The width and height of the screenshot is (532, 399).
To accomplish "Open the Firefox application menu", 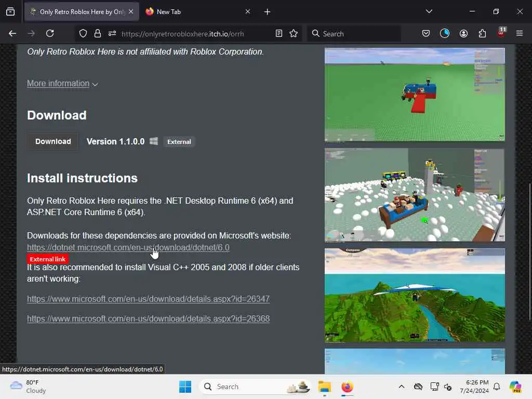I will (x=520, y=33).
